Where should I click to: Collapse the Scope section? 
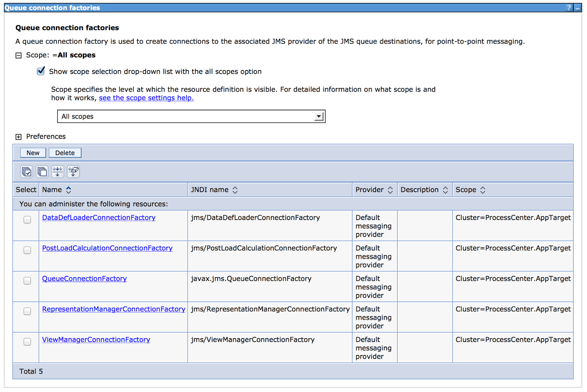click(x=18, y=55)
